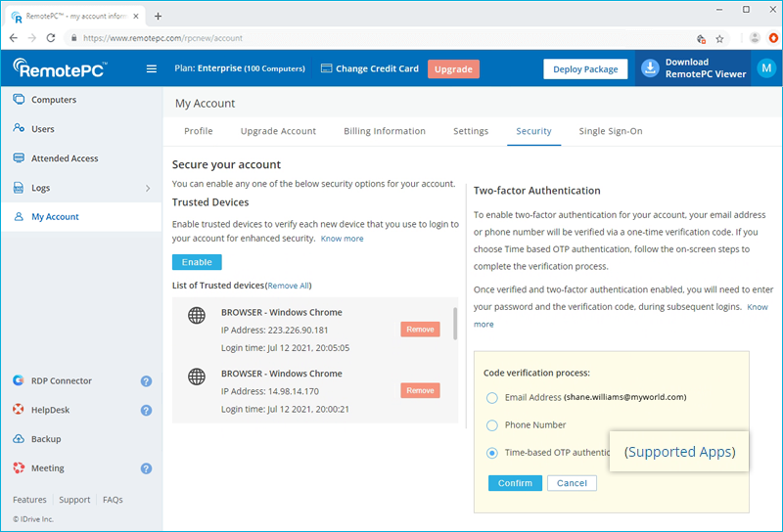The image size is (783, 532).
Task: Select the Security tab
Action: pyautogui.click(x=533, y=131)
